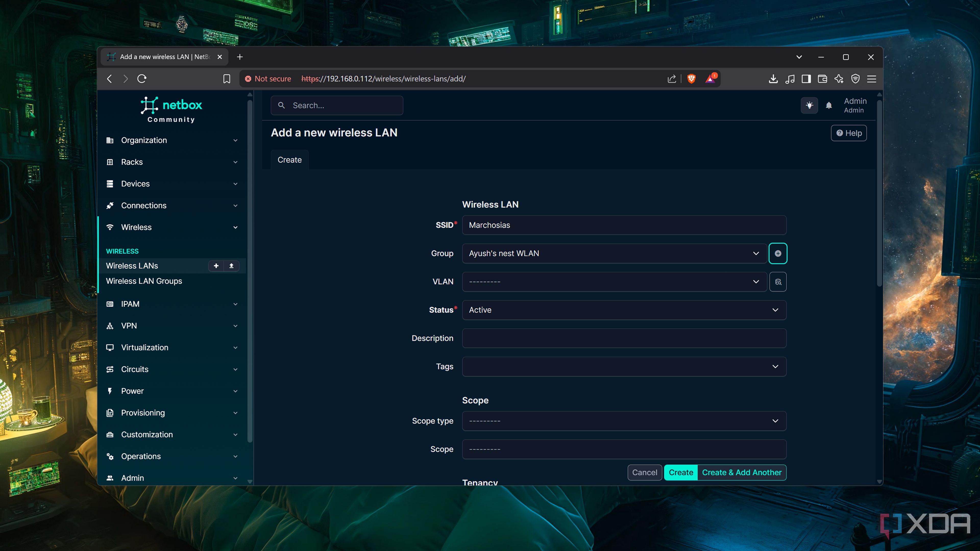Select the Wireless LAN Groups menu item
Screen dimensions: 980x551
click(x=144, y=281)
